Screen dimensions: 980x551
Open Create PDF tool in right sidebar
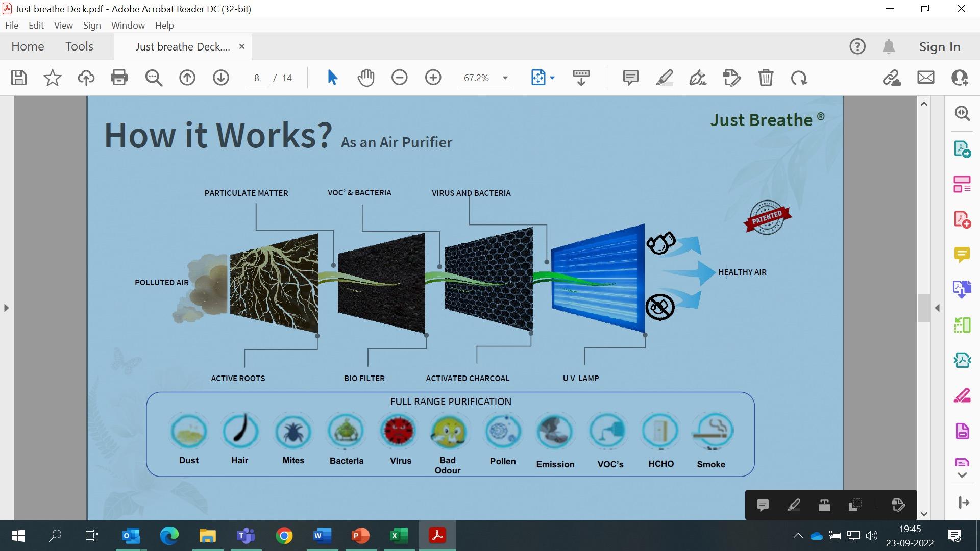(962, 219)
